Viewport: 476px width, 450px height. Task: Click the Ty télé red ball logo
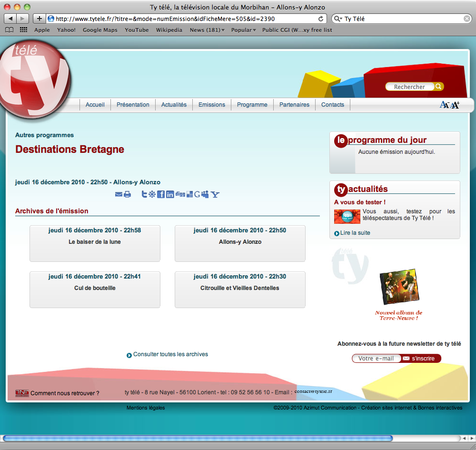35,80
